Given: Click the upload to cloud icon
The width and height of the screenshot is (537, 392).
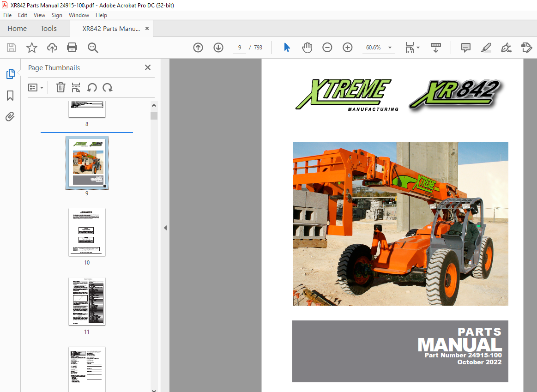Looking at the screenshot, I should [52, 48].
